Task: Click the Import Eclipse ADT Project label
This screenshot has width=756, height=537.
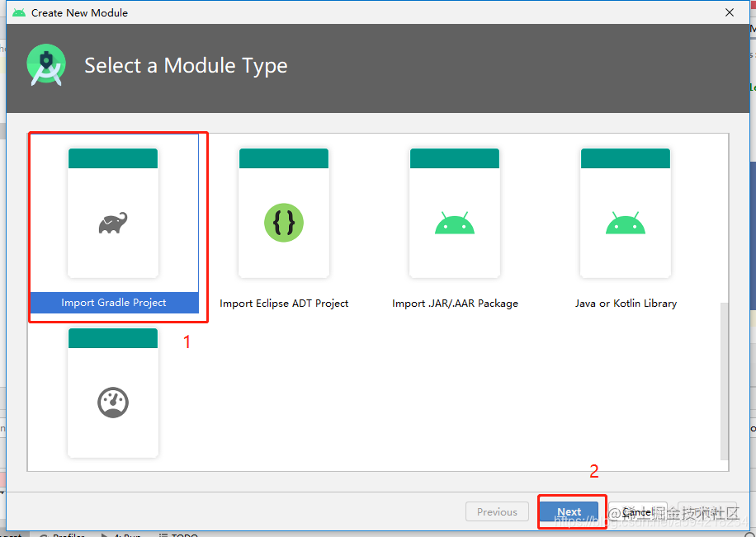Action: point(284,304)
